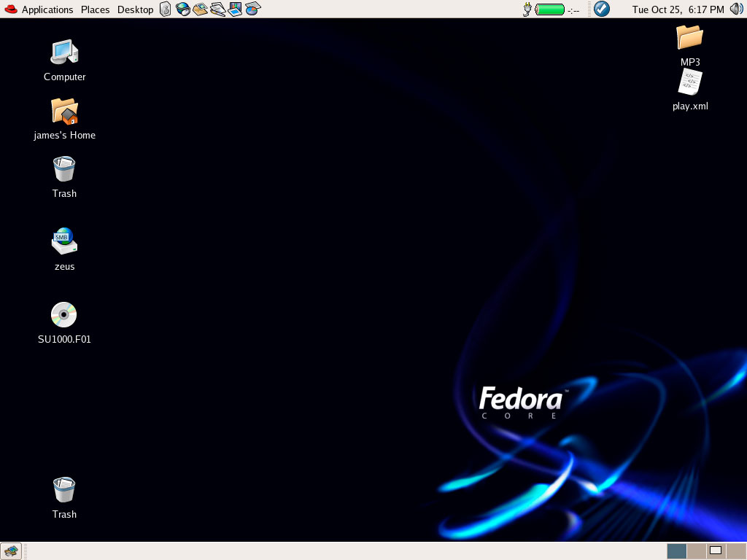Screen dimensions: 747x560
Task: Open the calendar from the date and time
Action: pos(678,9)
